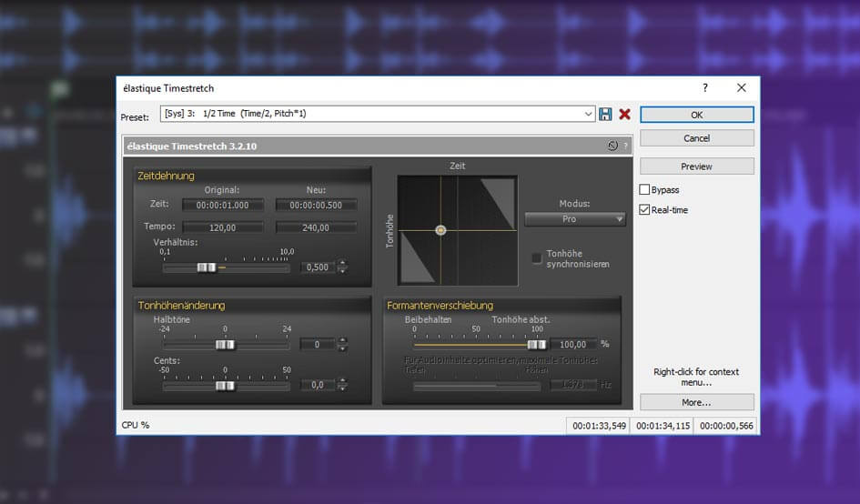Click the XY pad handle in the Zeit/Tonhöhe grid
Viewport: 860px width, 504px height.
[440, 230]
